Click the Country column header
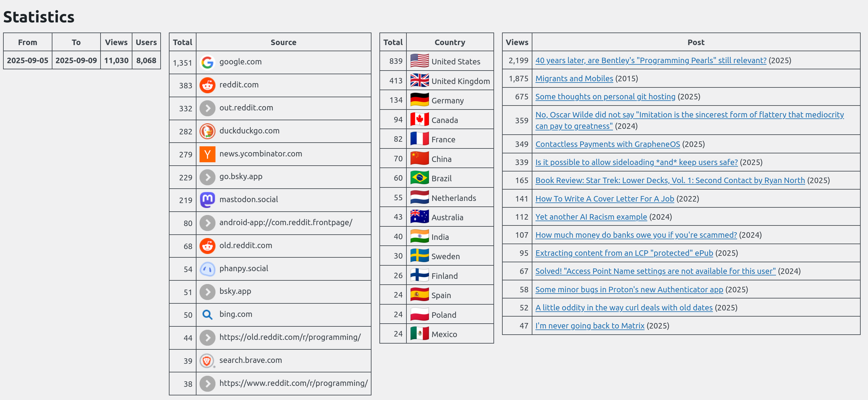This screenshot has width=868, height=400. (450, 42)
